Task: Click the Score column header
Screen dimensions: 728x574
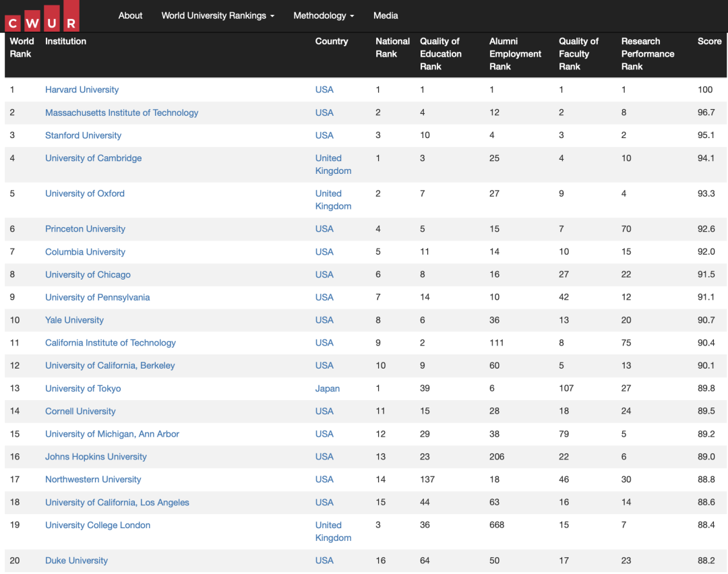Action: (x=709, y=41)
